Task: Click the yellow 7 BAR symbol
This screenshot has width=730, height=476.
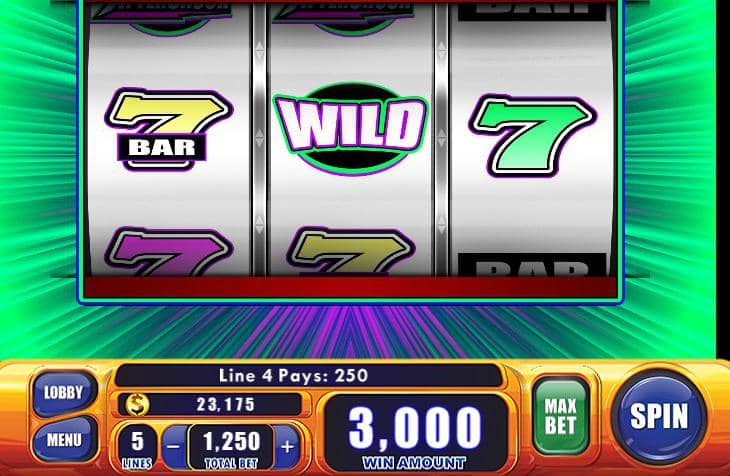Action: pos(168,129)
